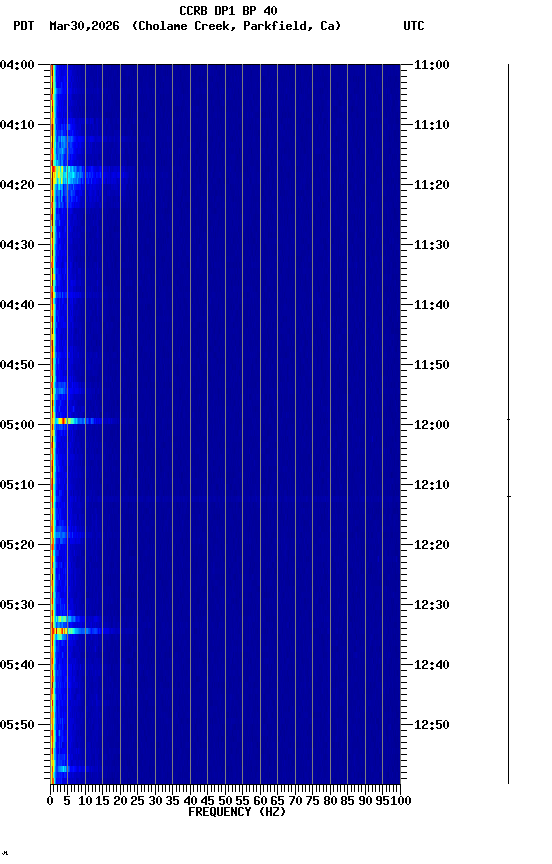Click the UTC time label "12:30"
Screen dimensions: 552x864
coord(431,606)
